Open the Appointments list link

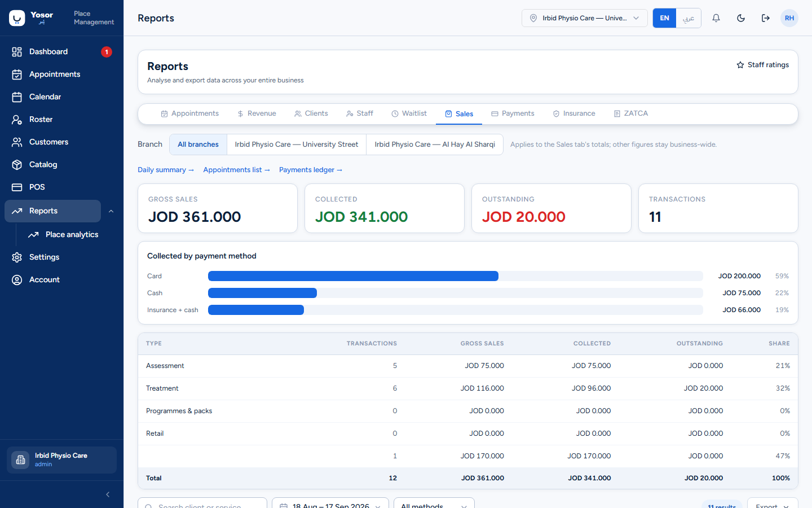coord(236,170)
